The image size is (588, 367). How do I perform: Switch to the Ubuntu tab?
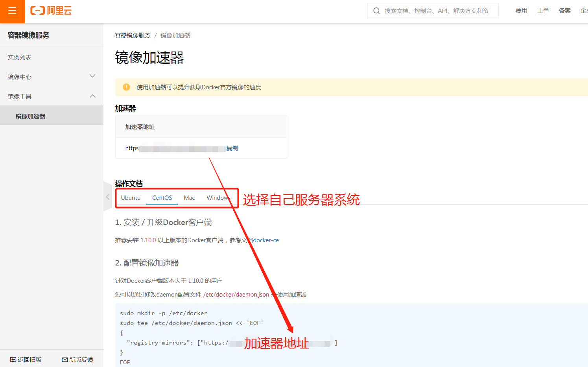pos(131,198)
